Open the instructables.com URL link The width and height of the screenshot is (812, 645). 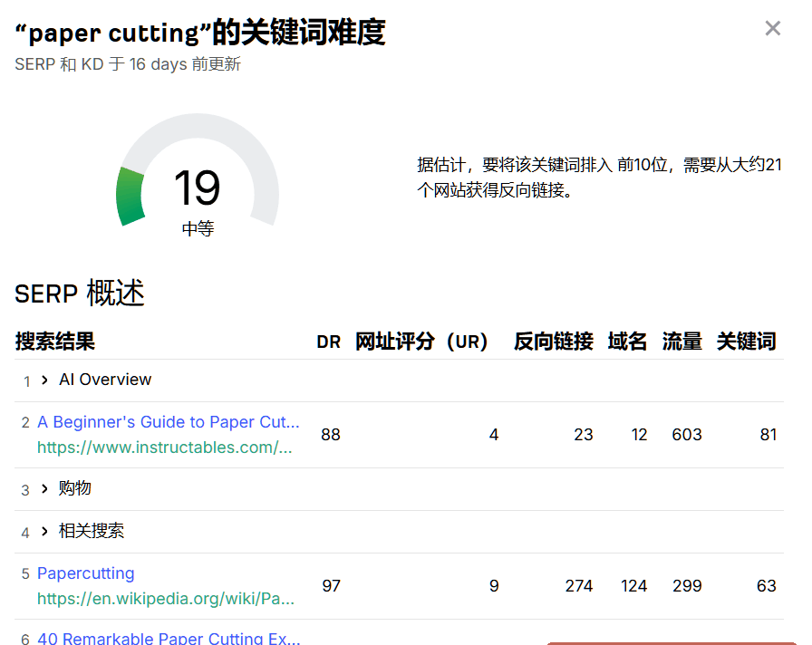click(x=165, y=448)
